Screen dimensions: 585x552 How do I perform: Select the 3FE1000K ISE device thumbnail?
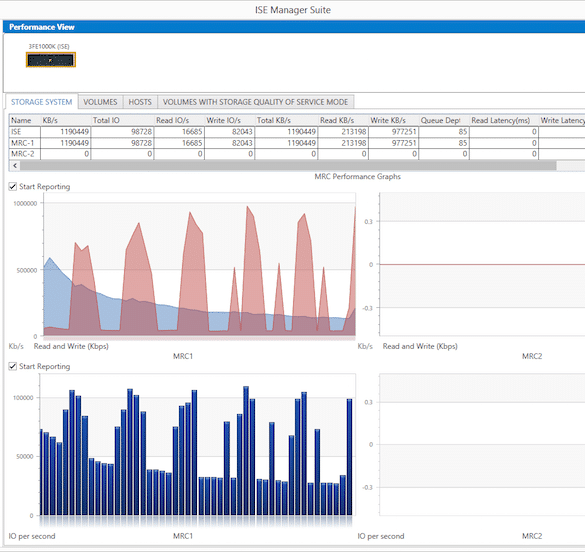click(x=51, y=60)
